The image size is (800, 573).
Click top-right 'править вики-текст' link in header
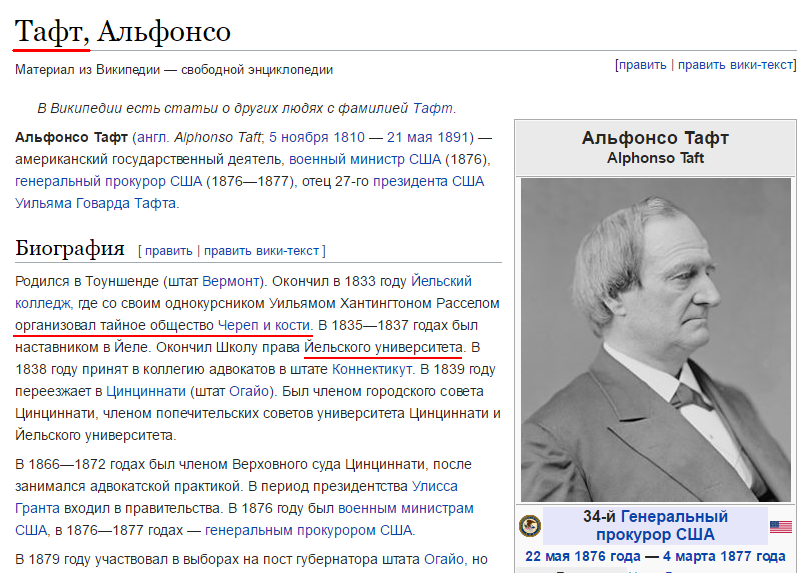pyautogui.click(x=735, y=65)
